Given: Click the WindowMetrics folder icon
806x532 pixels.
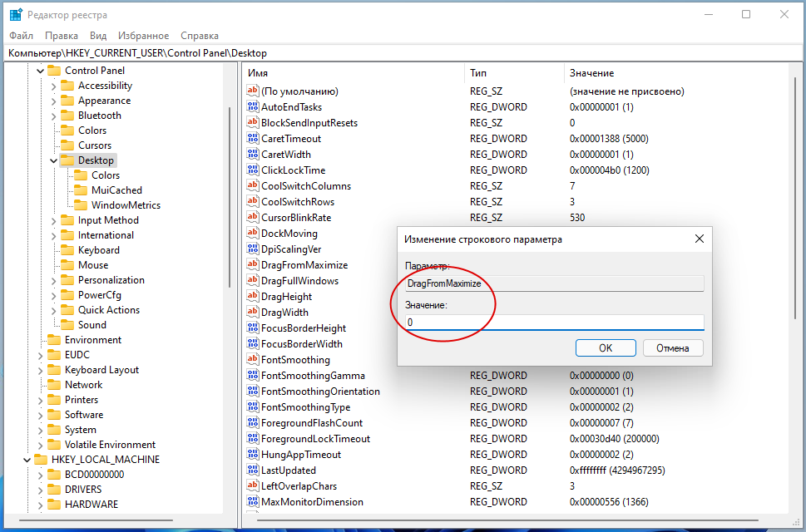Looking at the screenshot, I should tap(81, 204).
